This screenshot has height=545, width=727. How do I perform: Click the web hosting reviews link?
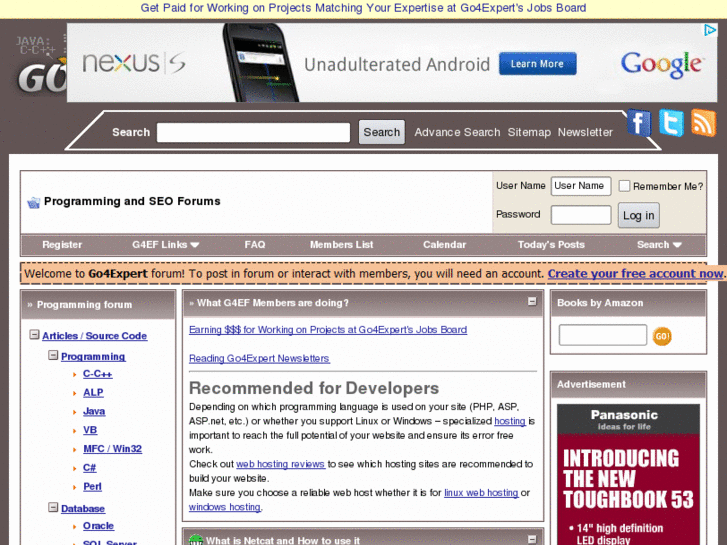(x=281, y=464)
